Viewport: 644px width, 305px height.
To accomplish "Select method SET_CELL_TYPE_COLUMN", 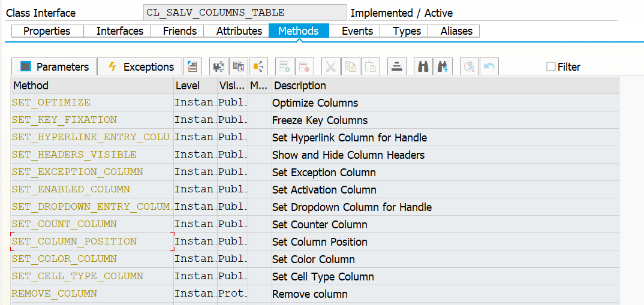I will [92, 276].
